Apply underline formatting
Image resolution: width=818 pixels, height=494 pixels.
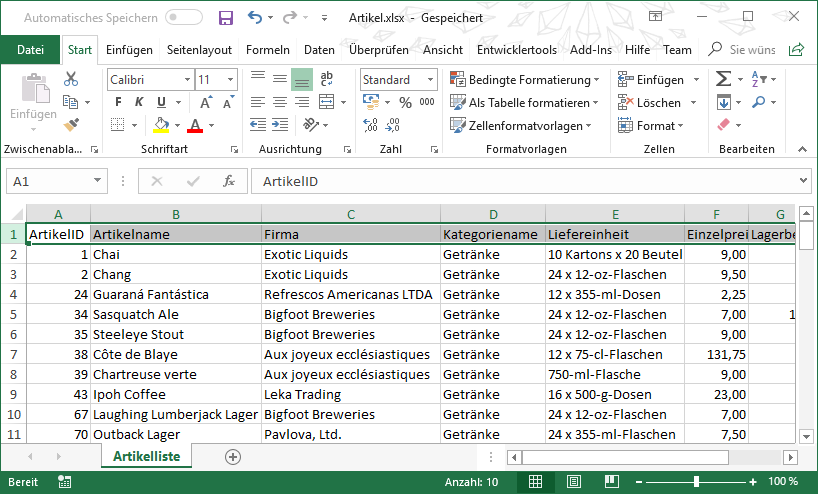pyautogui.click(x=161, y=102)
